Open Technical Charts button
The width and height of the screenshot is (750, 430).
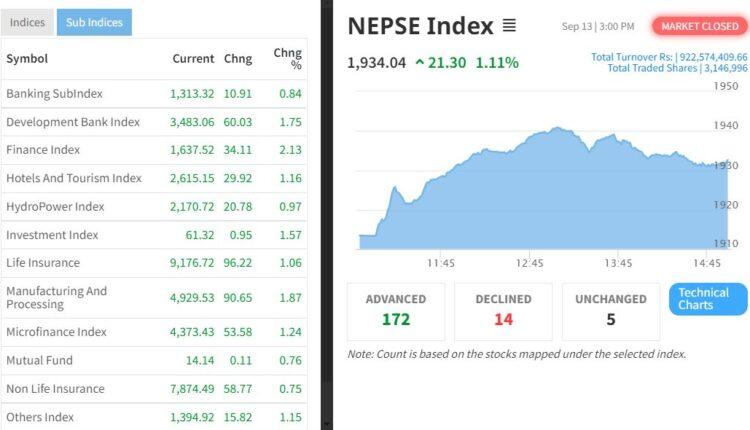(708, 299)
